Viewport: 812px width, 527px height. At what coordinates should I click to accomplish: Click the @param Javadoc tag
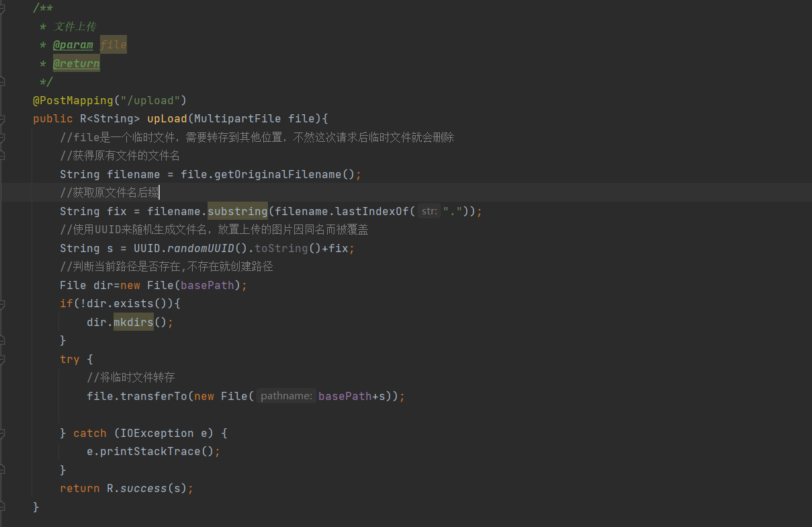tap(73, 45)
